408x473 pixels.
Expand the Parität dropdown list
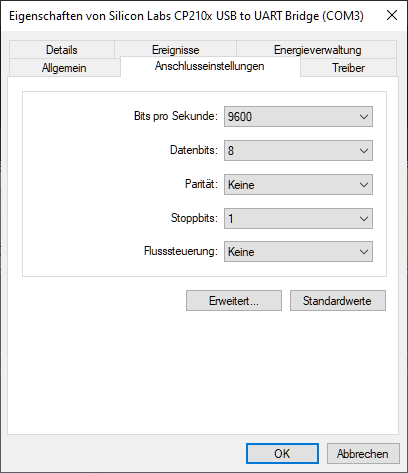[298, 185]
